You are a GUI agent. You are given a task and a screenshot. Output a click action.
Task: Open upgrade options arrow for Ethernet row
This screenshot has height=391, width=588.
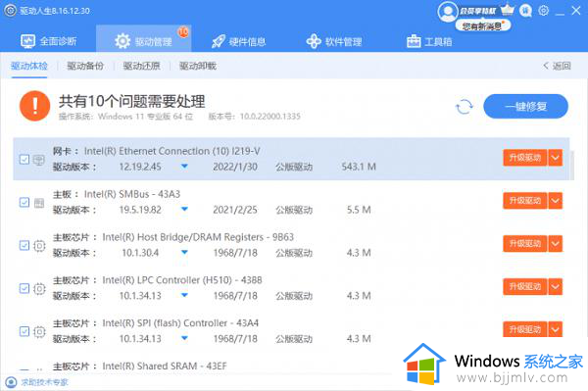click(556, 158)
